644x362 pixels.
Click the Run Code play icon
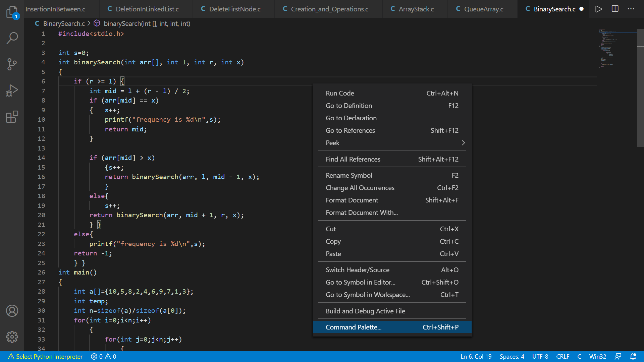[598, 9]
